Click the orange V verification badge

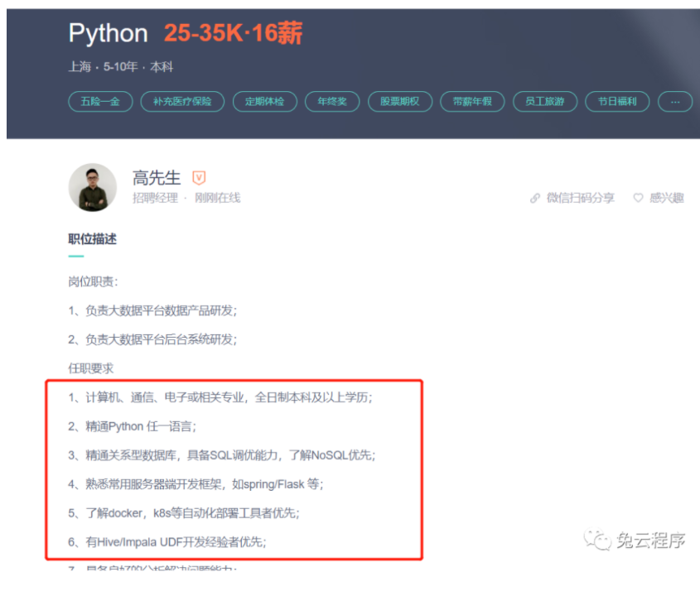199,176
